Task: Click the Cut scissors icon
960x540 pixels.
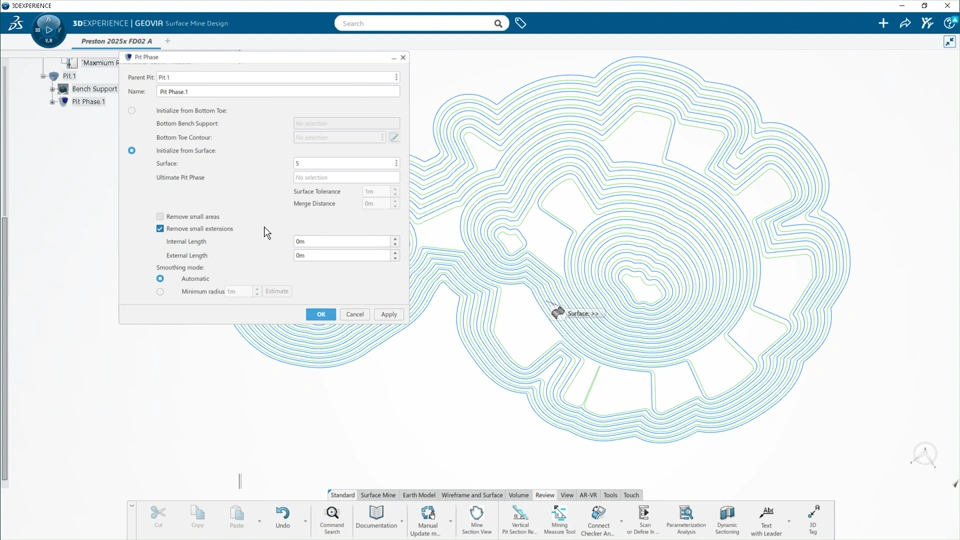Action: coord(158,517)
